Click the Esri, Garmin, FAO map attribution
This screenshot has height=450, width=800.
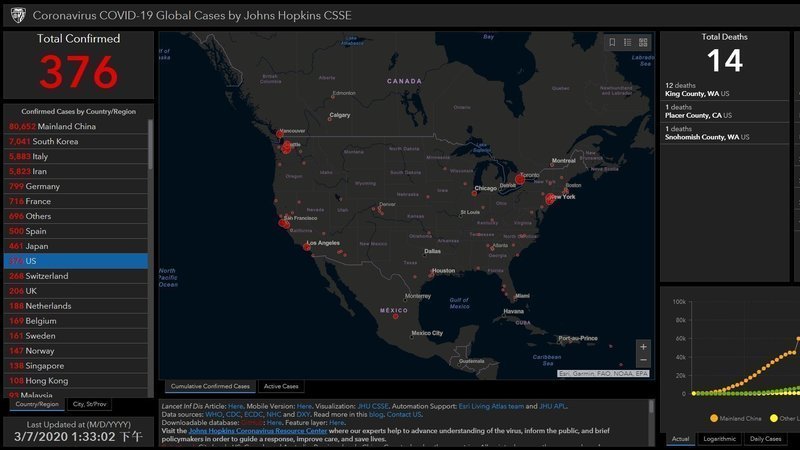pos(603,373)
